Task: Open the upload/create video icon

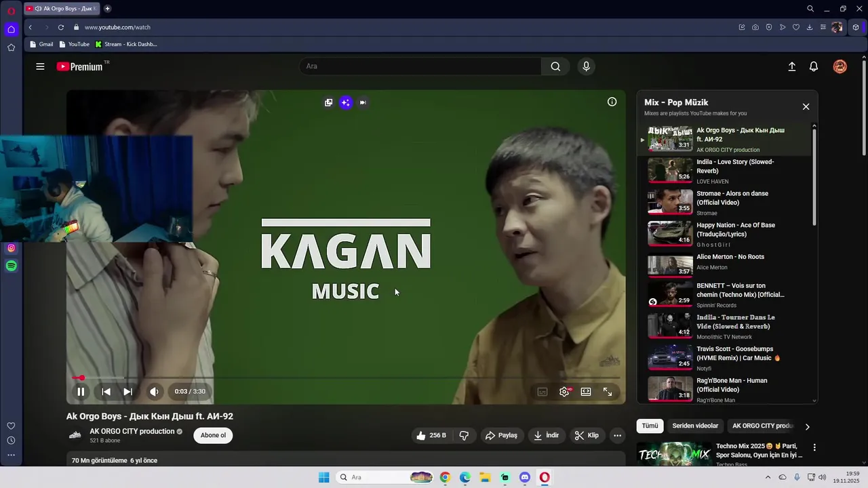Action: 791,66
